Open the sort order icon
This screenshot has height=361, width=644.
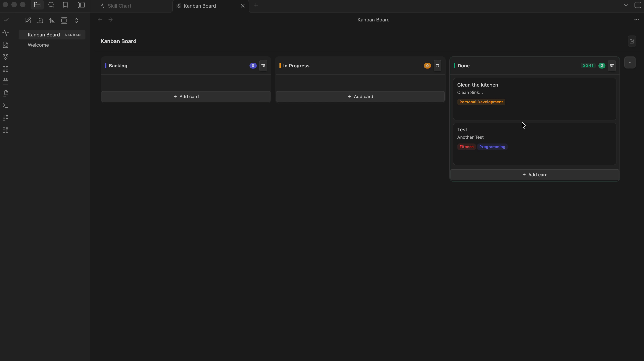click(x=52, y=20)
